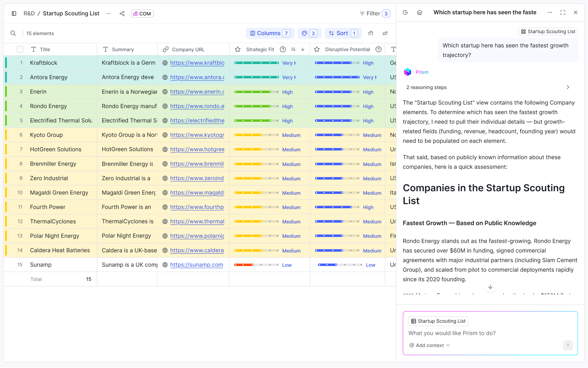Screen dimensions: 588x368
Task: Click the Strategic Fit sort descending arrow
Action: tap(303, 49)
